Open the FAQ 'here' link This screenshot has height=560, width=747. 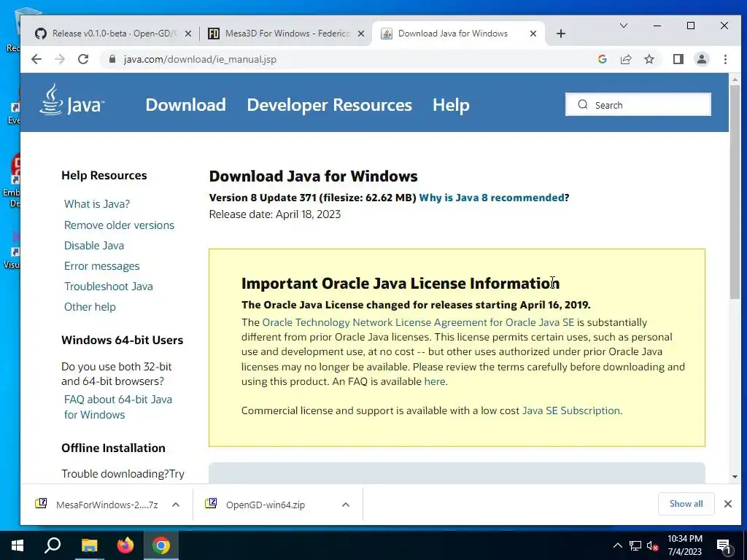(x=435, y=381)
